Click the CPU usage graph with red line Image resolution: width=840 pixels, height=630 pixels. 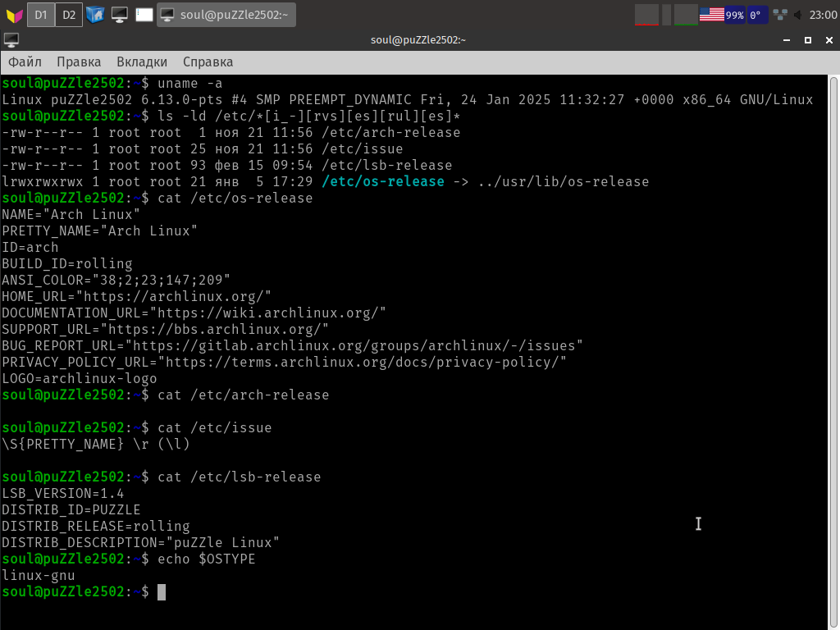click(646, 15)
